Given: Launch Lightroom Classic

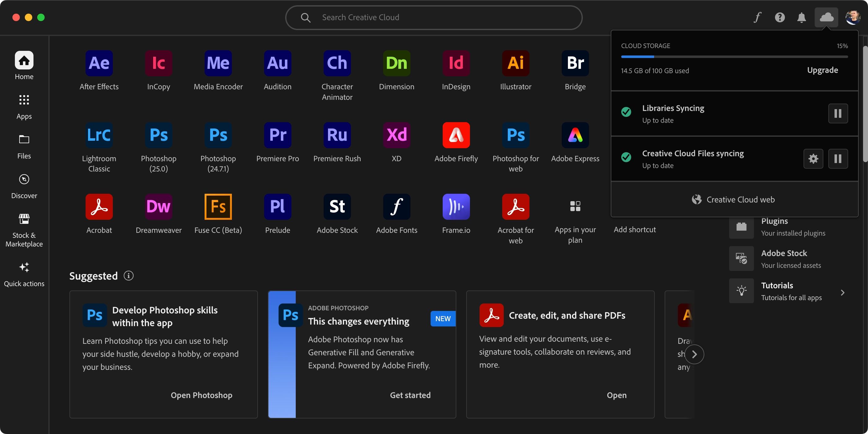Looking at the screenshot, I should click(99, 135).
